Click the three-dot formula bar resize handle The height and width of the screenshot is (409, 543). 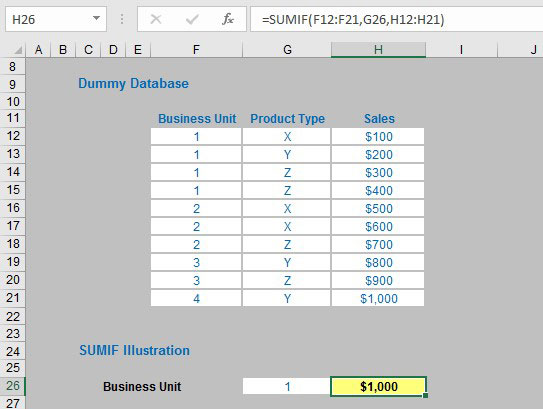point(122,19)
